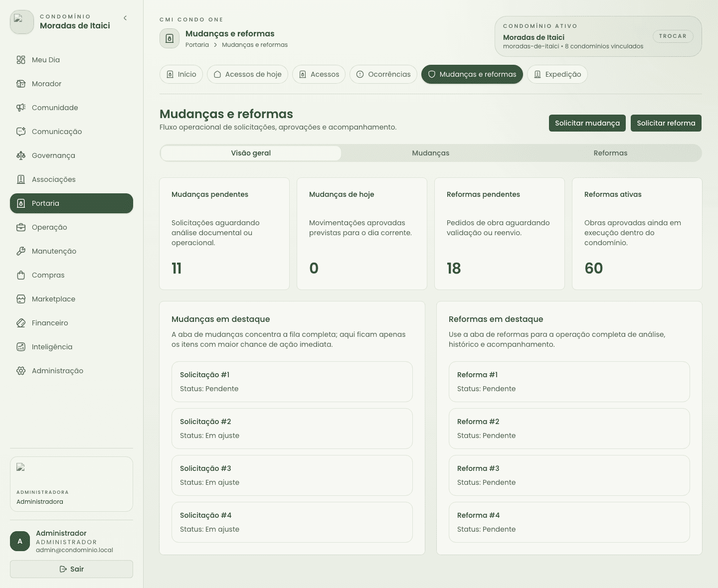
Task: Collapse the sidebar with the chevron
Action: pyautogui.click(x=125, y=18)
